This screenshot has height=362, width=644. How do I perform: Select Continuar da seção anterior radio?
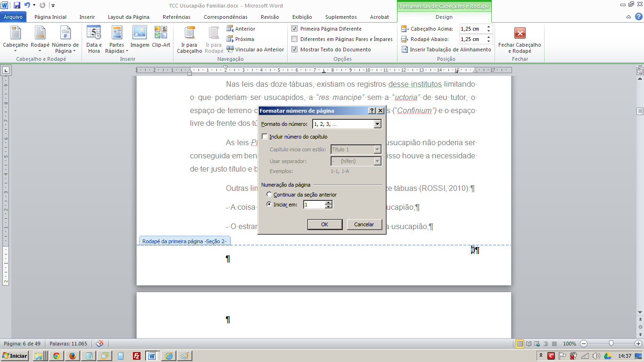point(269,195)
